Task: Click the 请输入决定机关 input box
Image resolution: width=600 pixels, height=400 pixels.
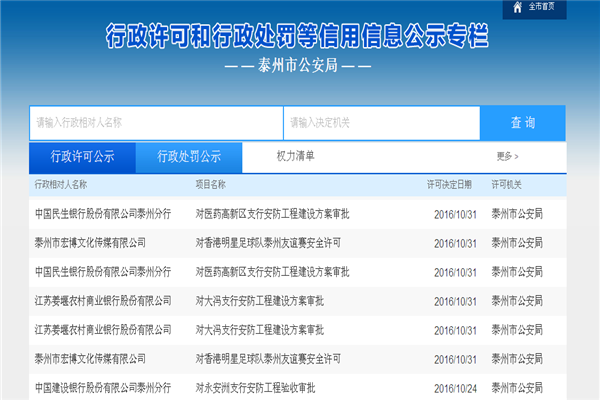Action: 380,123
